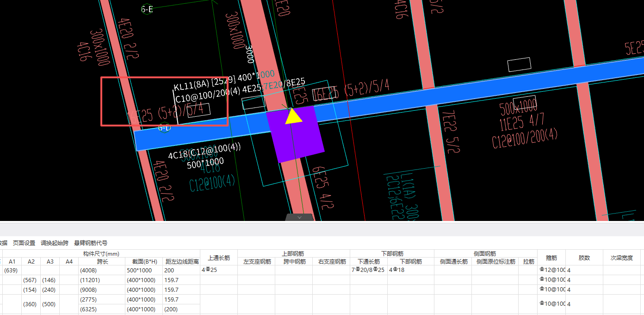
Task: Select A4 column header
Action: [x=69, y=262]
